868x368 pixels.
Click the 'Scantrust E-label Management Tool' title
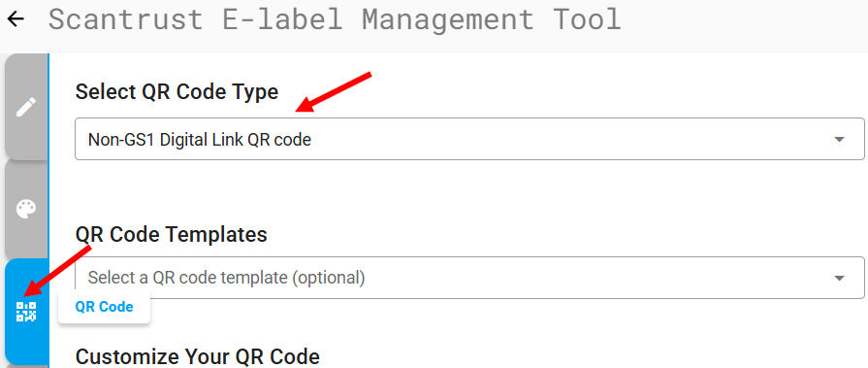(335, 19)
